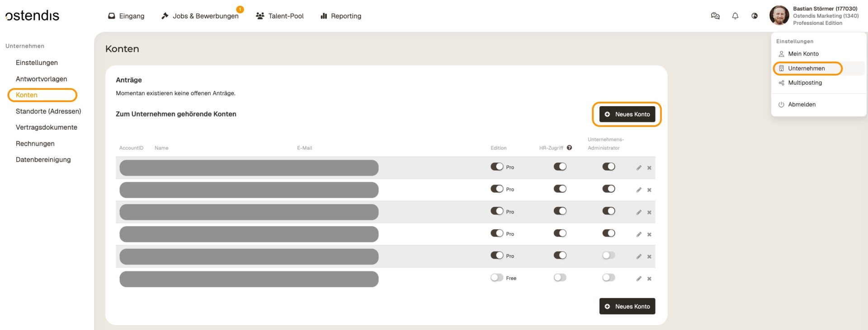Open user profile menu via avatar photo
This screenshot has height=330, width=868.
(x=779, y=16)
